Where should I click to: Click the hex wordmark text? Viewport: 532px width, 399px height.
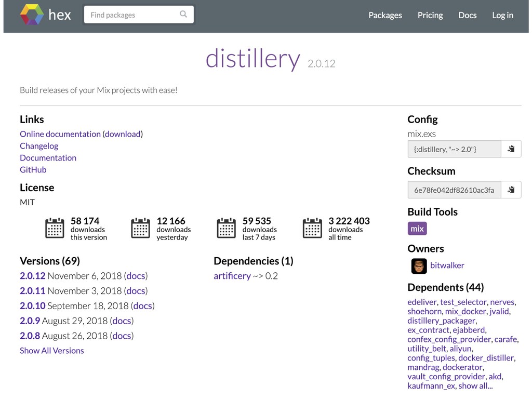pyautogui.click(x=60, y=15)
